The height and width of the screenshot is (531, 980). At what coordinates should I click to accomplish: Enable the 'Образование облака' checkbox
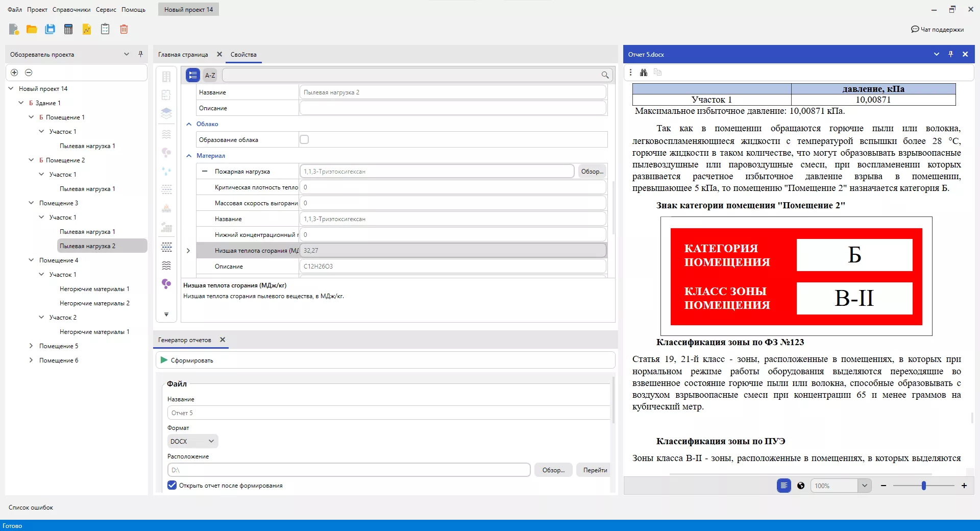[304, 139]
